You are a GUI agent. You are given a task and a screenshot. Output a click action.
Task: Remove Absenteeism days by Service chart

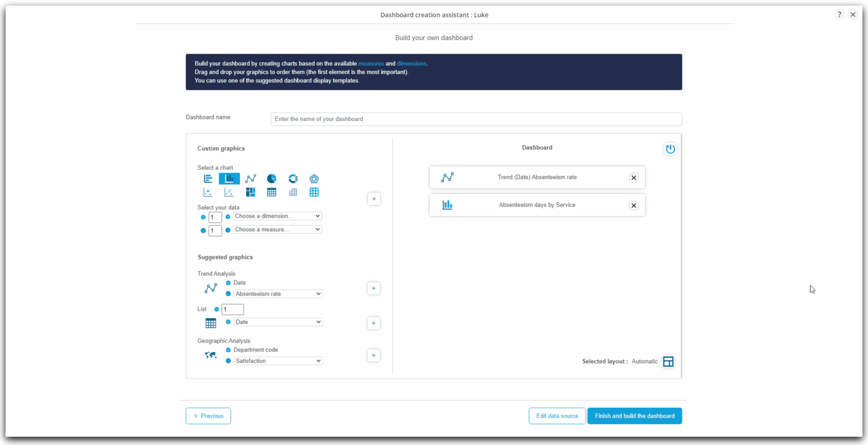point(634,205)
